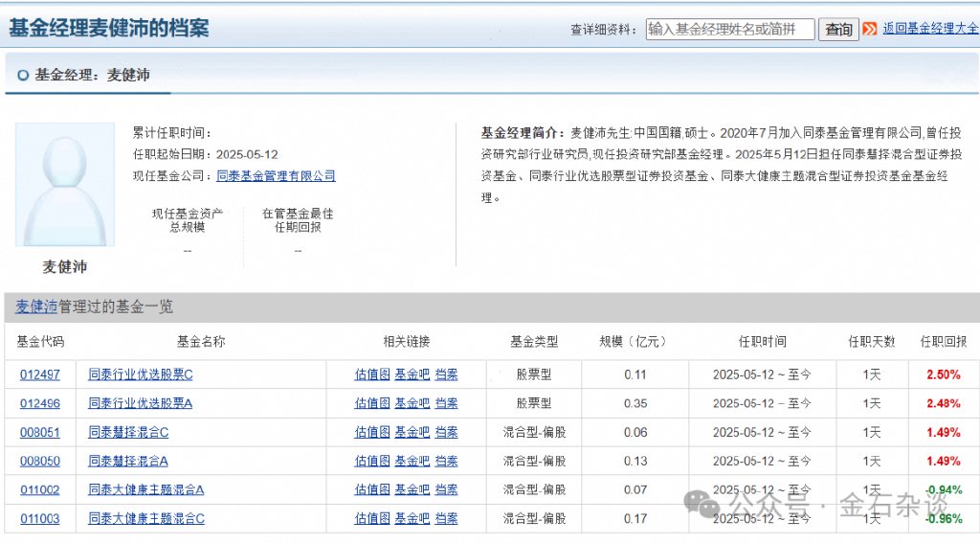
Task: Open the 同泰大健康主题混合C fund page
Action: [146, 518]
